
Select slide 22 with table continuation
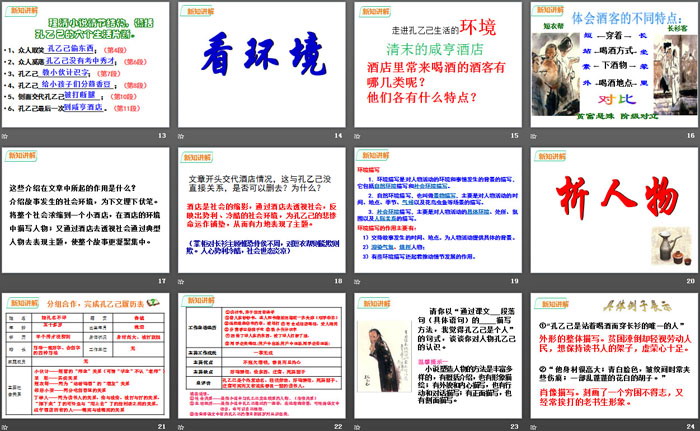pyautogui.click(x=262, y=356)
